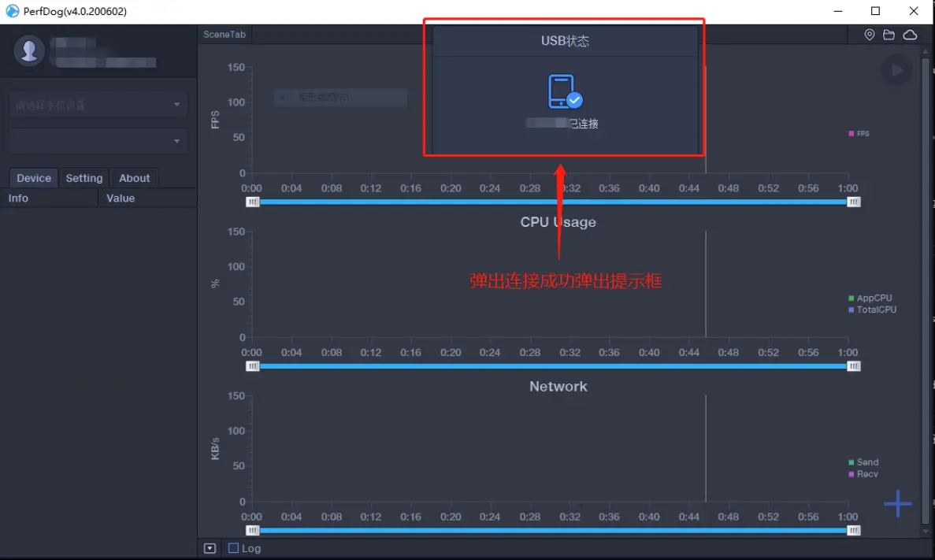
Task: Open the phone device selection dropdown
Action: (98, 105)
